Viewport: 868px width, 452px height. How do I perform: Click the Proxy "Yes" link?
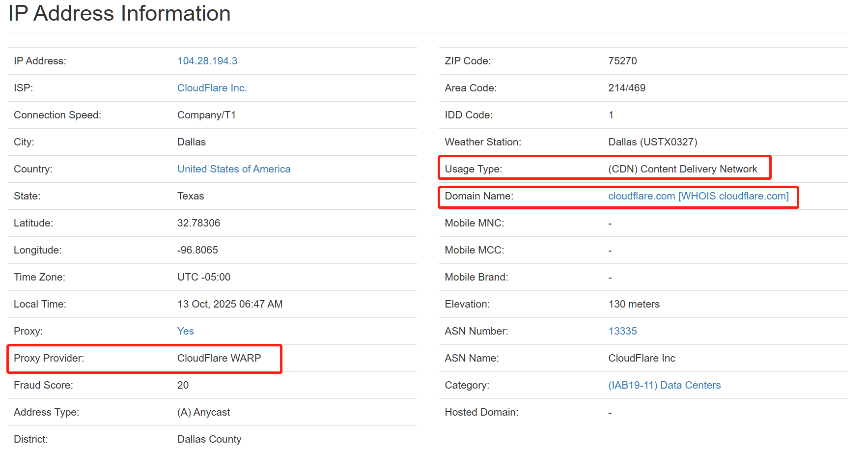[185, 331]
